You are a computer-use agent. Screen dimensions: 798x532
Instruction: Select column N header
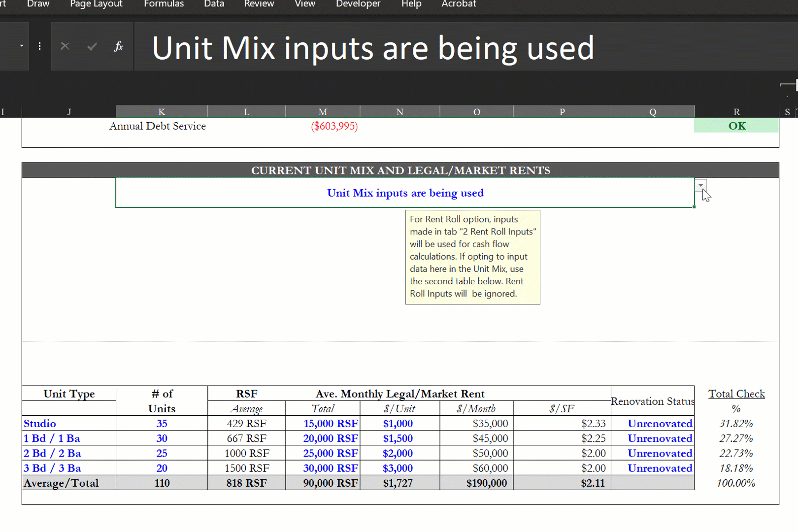(x=399, y=112)
